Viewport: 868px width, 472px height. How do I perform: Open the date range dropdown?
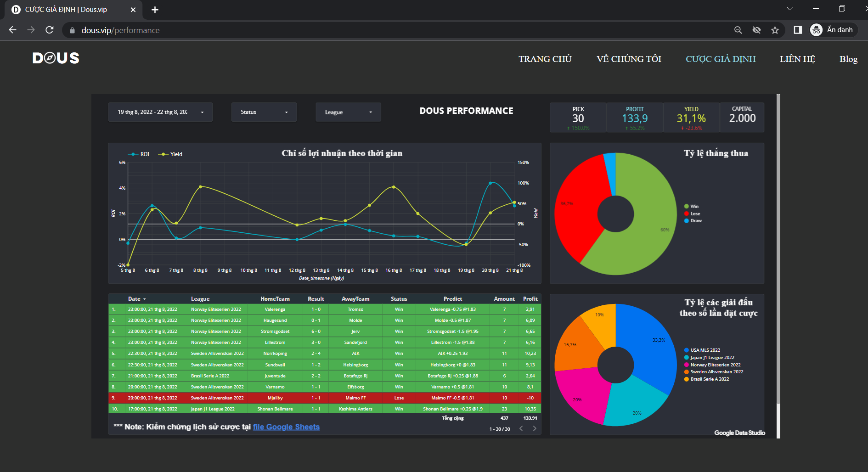[160, 112]
